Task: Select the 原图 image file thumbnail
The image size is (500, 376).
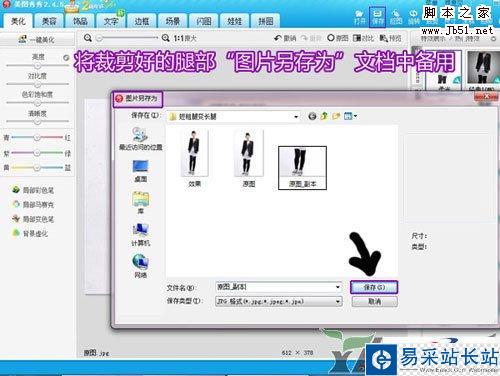Action: click(249, 153)
